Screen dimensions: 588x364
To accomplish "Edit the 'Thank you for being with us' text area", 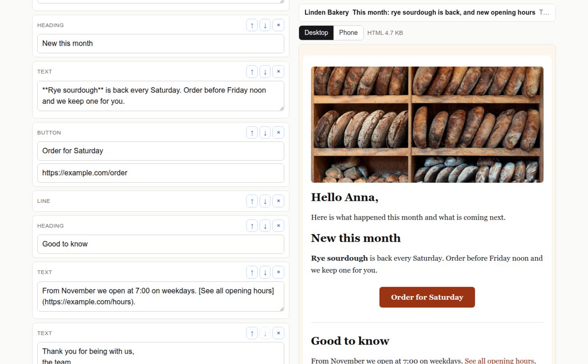I will click(161, 353).
